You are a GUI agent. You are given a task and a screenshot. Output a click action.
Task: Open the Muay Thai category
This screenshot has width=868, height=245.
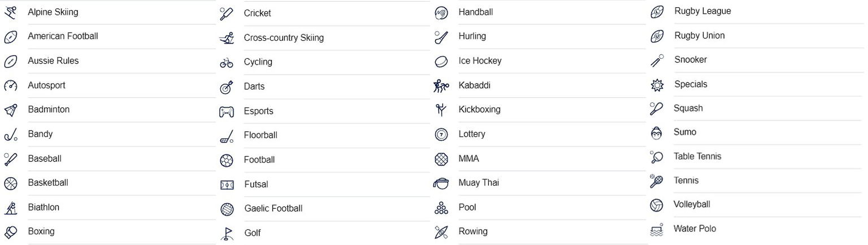coord(479,183)
